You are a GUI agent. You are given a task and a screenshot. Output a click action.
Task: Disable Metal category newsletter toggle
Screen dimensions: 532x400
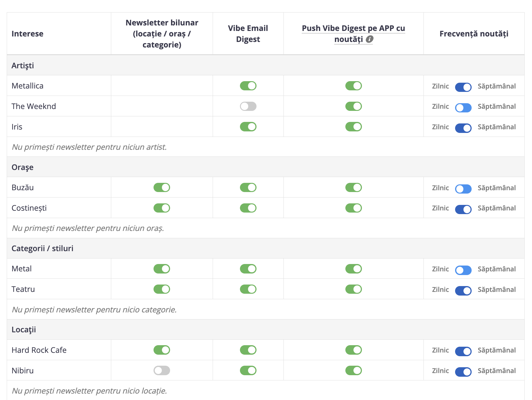click(x=161, y=269)
